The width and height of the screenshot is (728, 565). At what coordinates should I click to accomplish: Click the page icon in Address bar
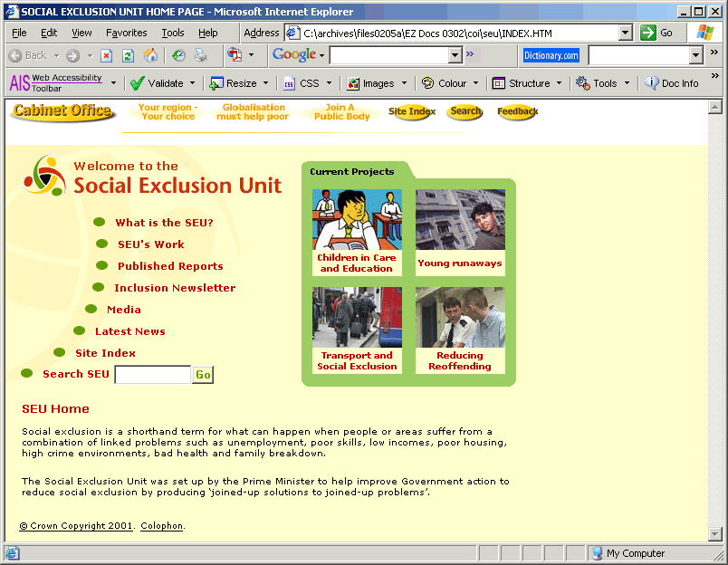point(292,33)
